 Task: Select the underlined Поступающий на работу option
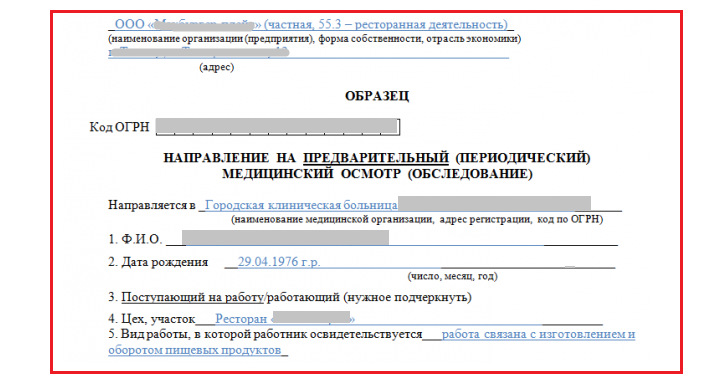(x=192, y=297)
